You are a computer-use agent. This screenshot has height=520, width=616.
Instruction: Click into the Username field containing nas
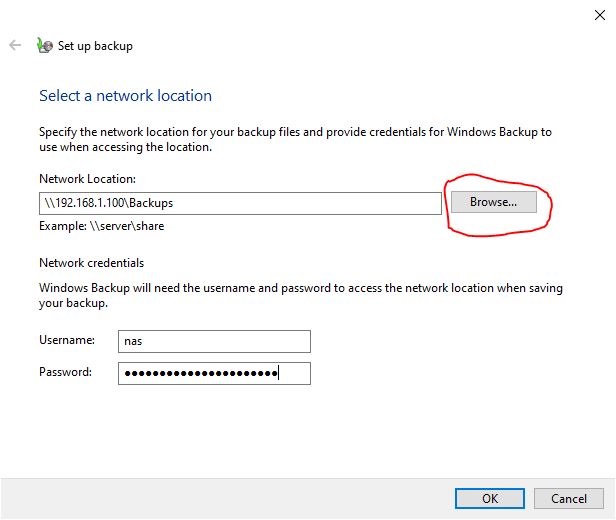tap(214, 341)
